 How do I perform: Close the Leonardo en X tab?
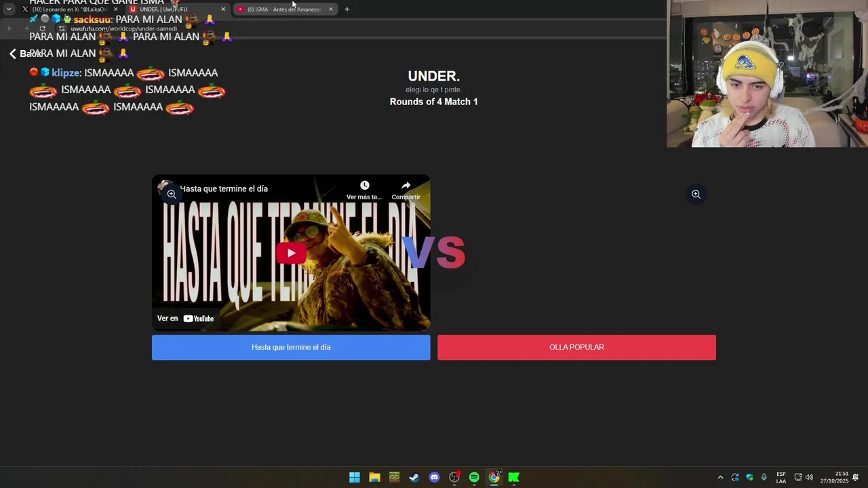pyautogui.click(x=115, y=9)
